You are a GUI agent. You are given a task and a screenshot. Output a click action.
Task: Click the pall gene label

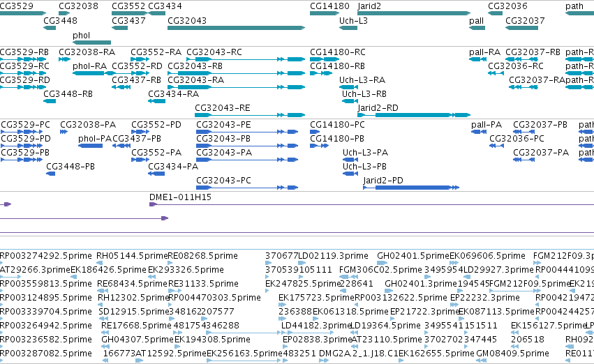(x=477, y=20)
